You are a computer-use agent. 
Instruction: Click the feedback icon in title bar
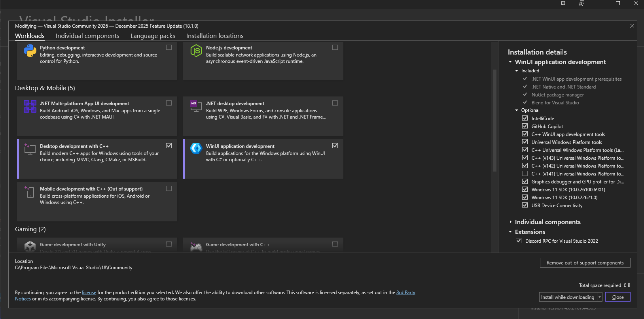581,3
